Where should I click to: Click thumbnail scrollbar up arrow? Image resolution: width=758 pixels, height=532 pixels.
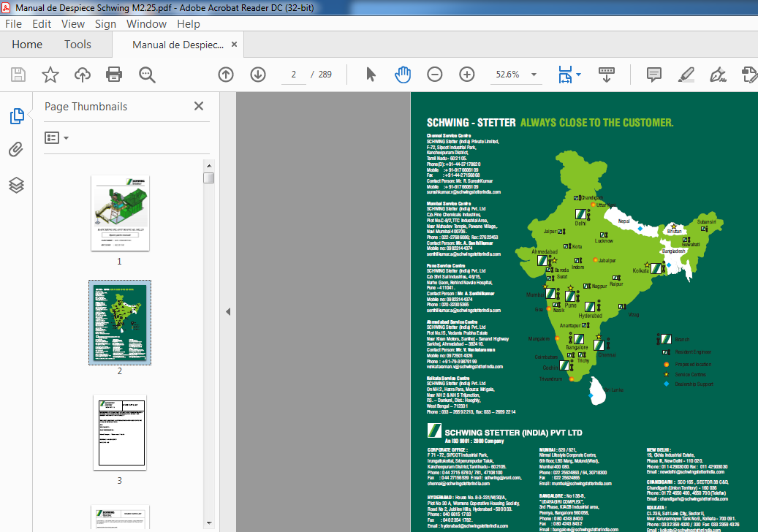coord(209,166)
